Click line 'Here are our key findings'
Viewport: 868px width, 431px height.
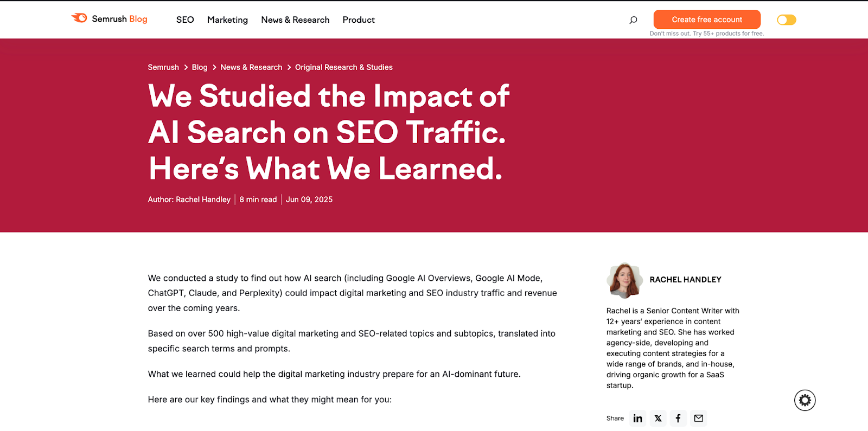[x=270, y=400]
